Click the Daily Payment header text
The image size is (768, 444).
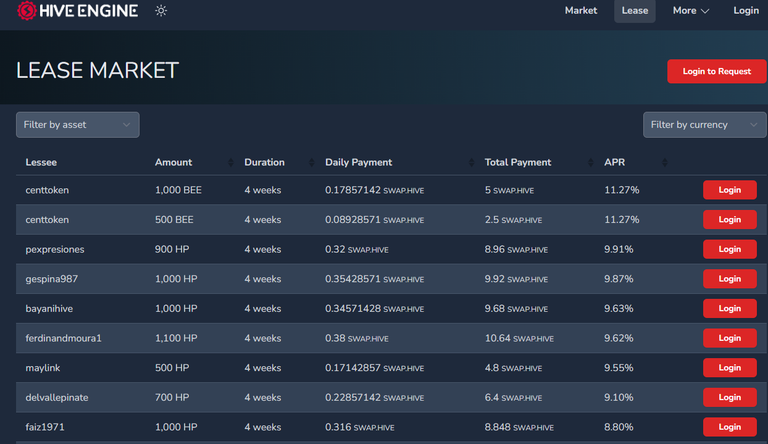(x=359, y=163)
